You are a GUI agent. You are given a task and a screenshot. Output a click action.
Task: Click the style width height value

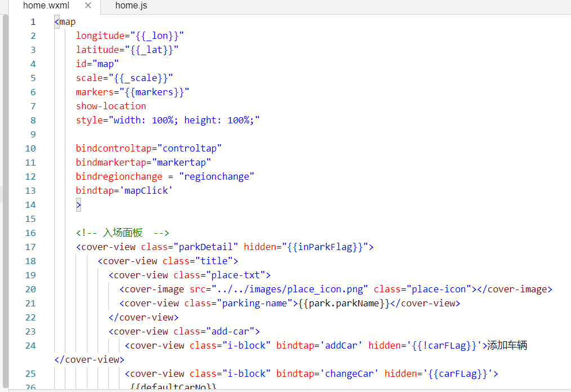point(186,120)
